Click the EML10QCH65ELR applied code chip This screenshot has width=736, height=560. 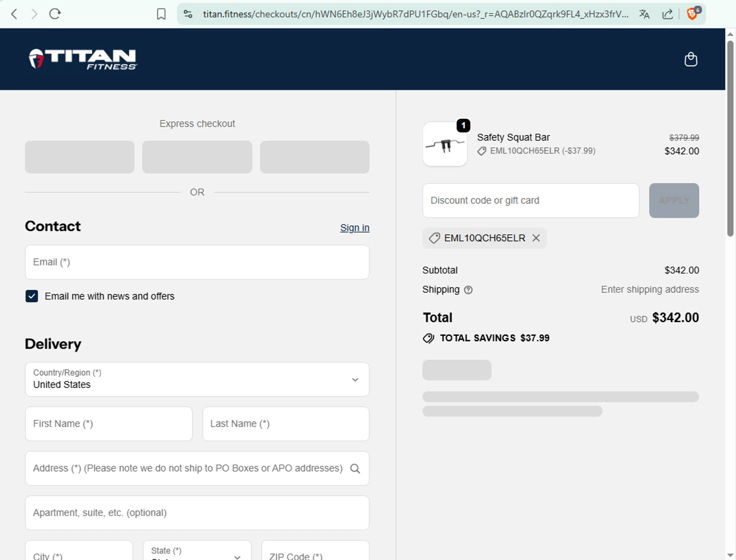(484, 238)
